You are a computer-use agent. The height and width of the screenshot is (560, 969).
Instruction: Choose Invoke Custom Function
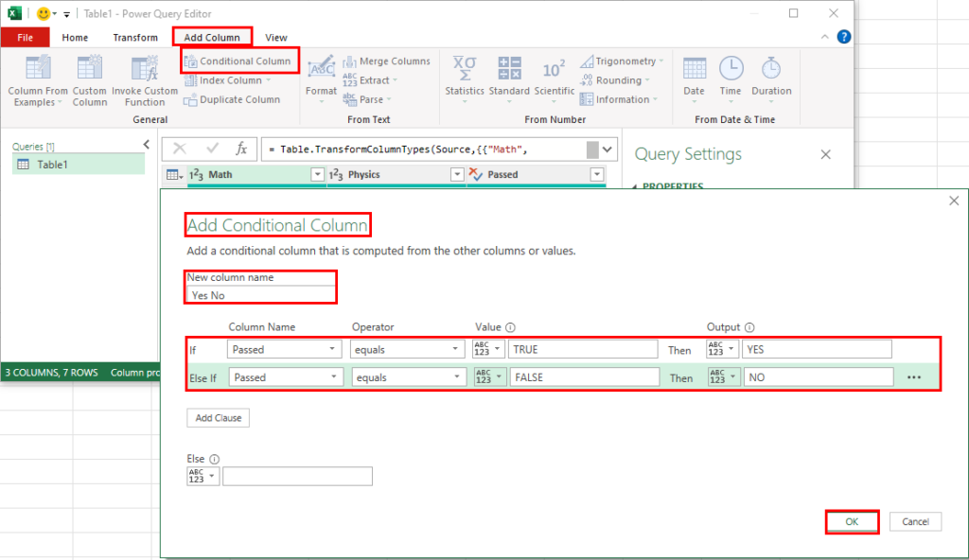(x=145, y=80)
